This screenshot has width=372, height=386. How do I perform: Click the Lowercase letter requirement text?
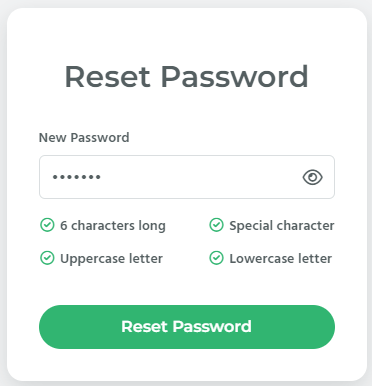point(280,258)
